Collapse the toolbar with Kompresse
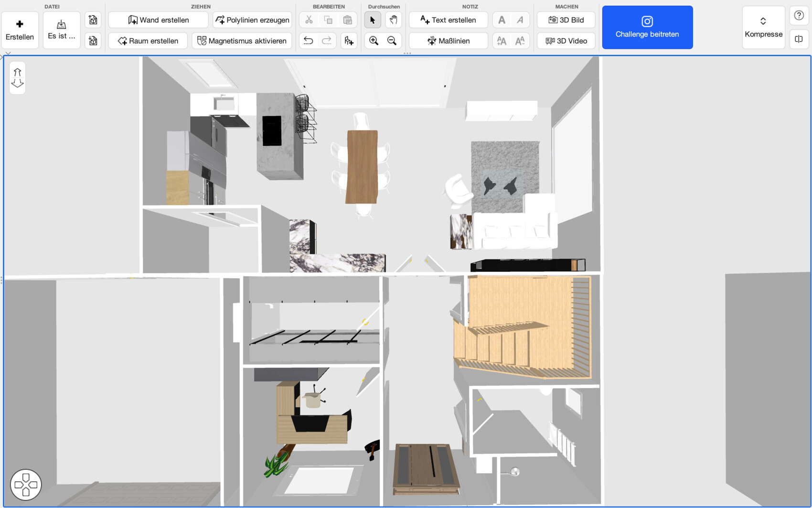 (x=763, y=28)
